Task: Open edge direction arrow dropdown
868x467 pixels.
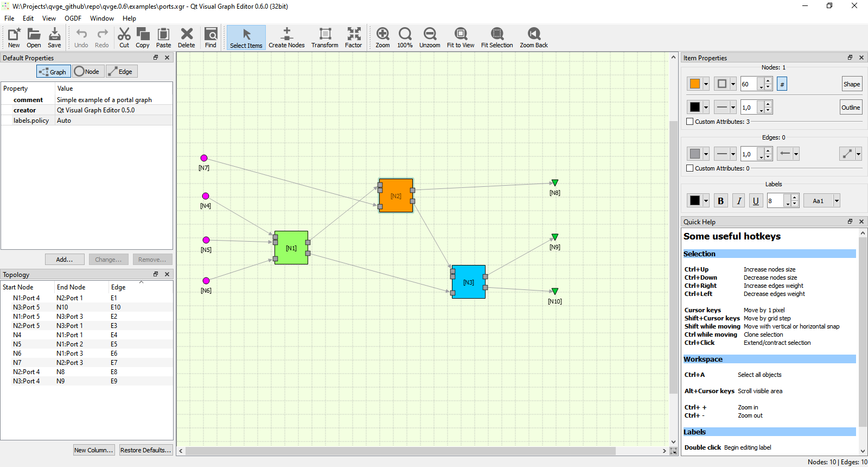Action: [796, 154]
